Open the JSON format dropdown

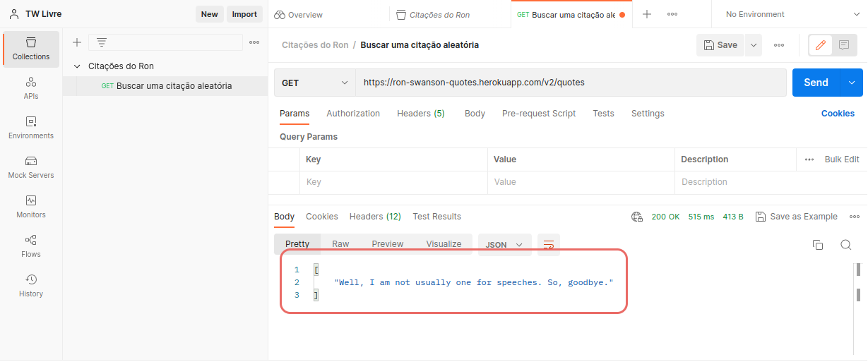[504, 245]
